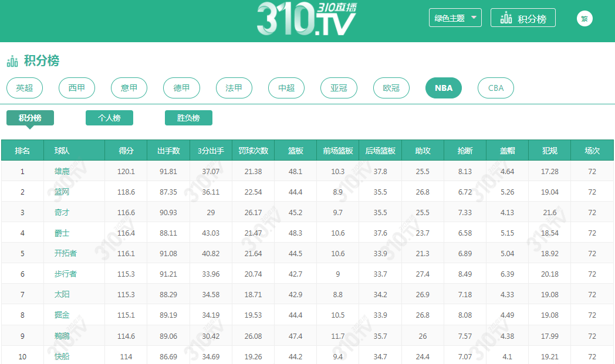
Task: Click the 120.1 score value for 雄鹿
Action: click(126, 172)
